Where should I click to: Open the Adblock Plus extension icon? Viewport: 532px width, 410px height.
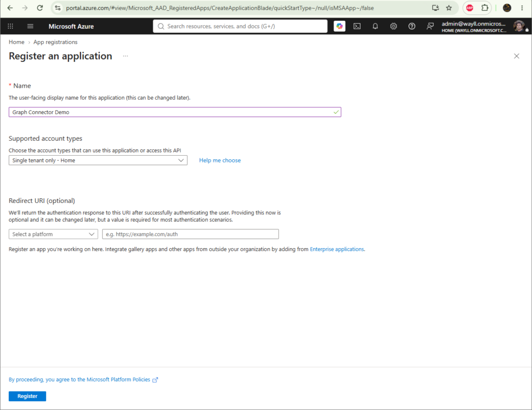point(470,8)
